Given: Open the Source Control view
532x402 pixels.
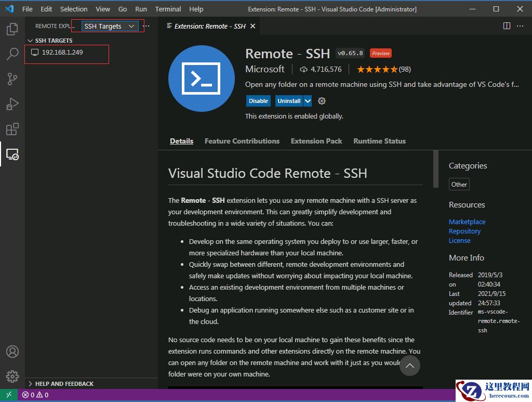Looking at the screenshot, I should tap(12, 79).
